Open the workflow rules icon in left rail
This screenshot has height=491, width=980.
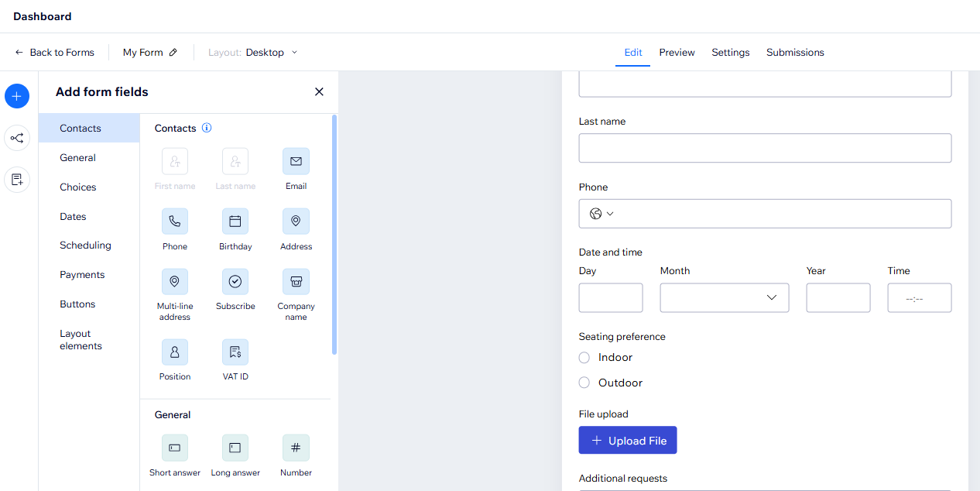click(17, 139)
